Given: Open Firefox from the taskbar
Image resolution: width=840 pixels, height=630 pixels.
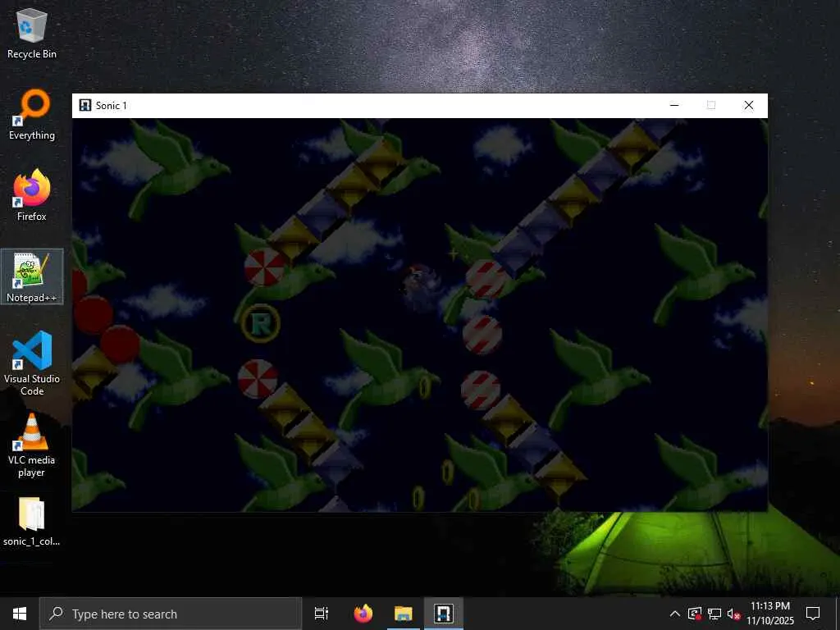Looking at the screenshot, I should [363, 614].
